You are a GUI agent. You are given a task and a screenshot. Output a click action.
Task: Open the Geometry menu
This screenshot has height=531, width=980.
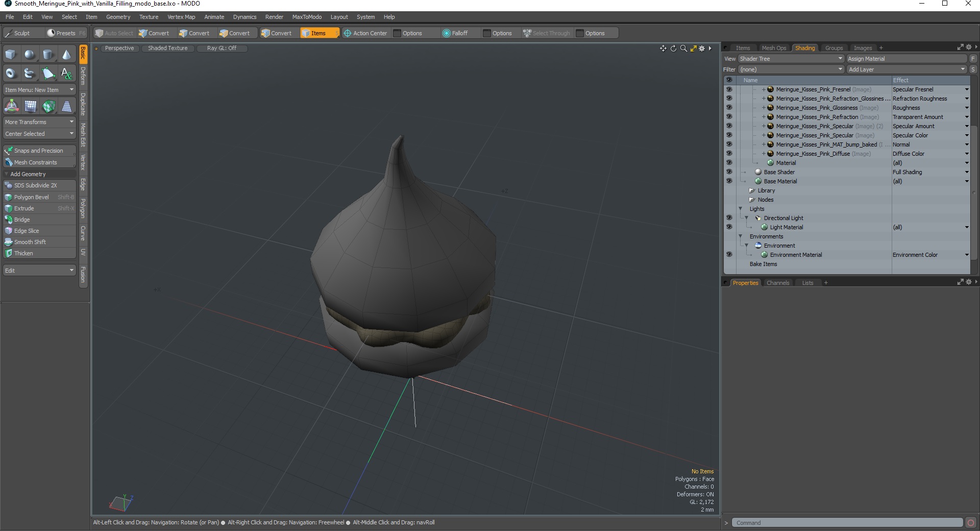118,17
